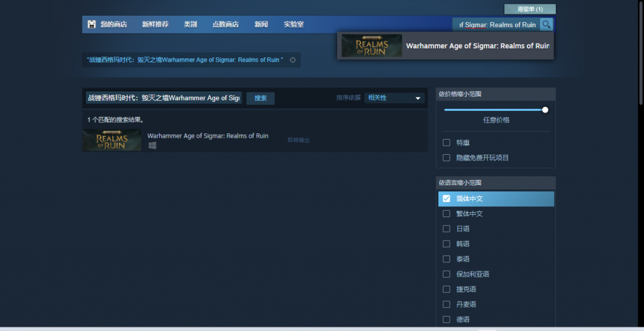Collapse the 依价格缩小范围 panel header

(496, 94)
